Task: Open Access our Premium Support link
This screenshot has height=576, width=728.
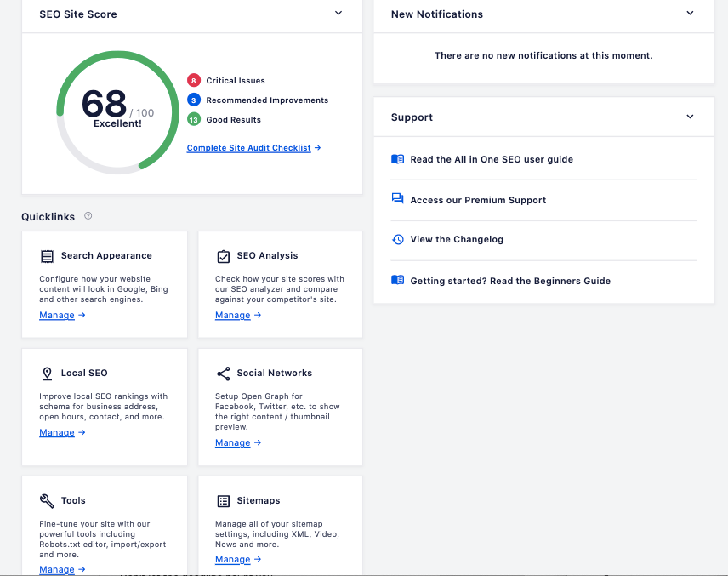Action: [478, 200]
